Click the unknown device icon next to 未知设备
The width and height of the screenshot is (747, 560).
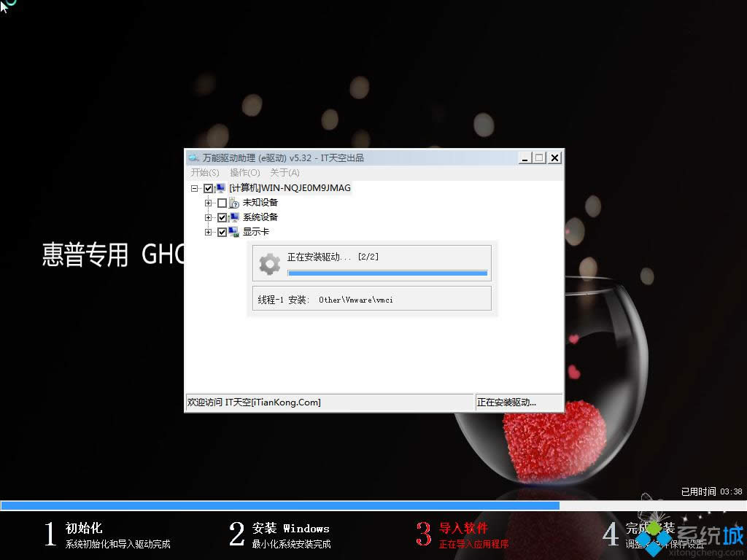point(232,203)
